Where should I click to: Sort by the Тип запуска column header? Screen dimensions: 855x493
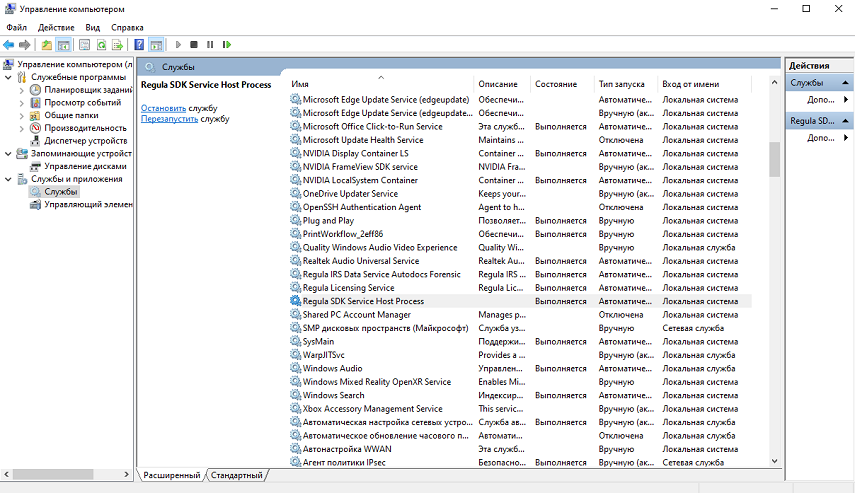624,84
